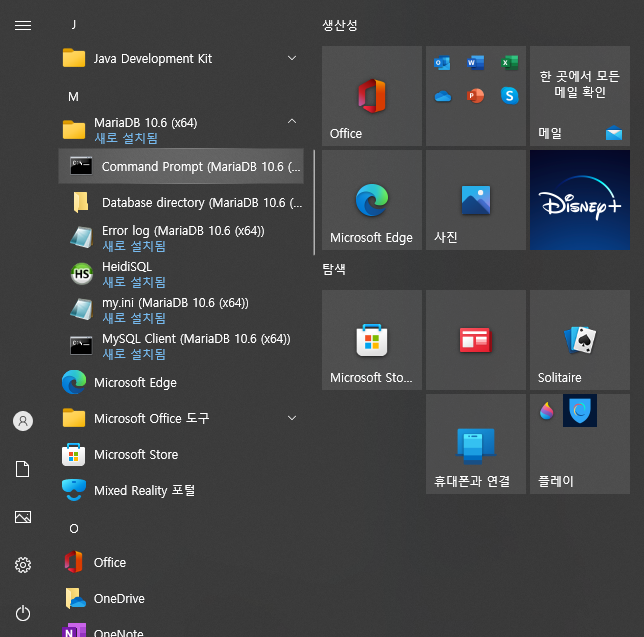The height and width of the screenshot is (637, 644).
Task: Open the red news tile
Action: click(x=476, y=340)
